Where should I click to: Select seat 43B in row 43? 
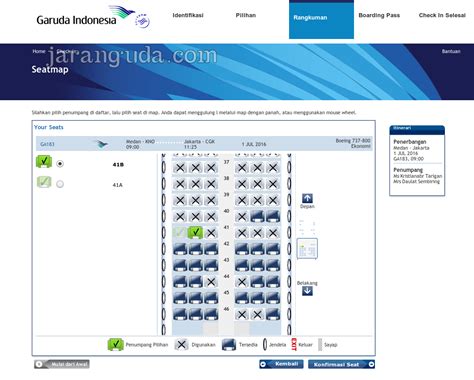195,265
